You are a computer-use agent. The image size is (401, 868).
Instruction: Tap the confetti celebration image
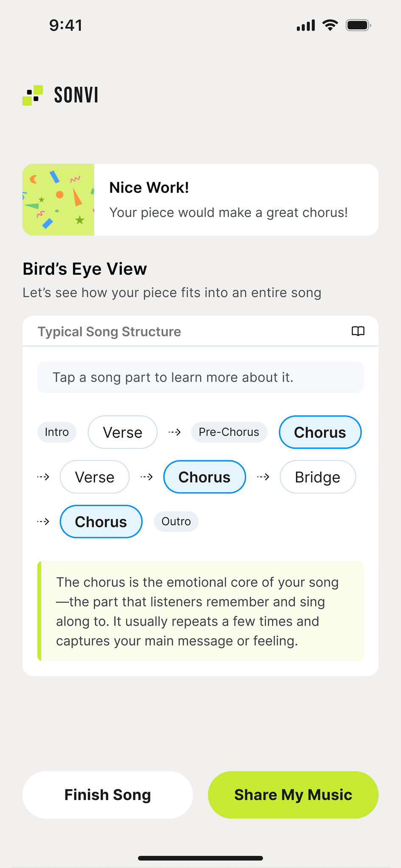[x=58, y=200]
